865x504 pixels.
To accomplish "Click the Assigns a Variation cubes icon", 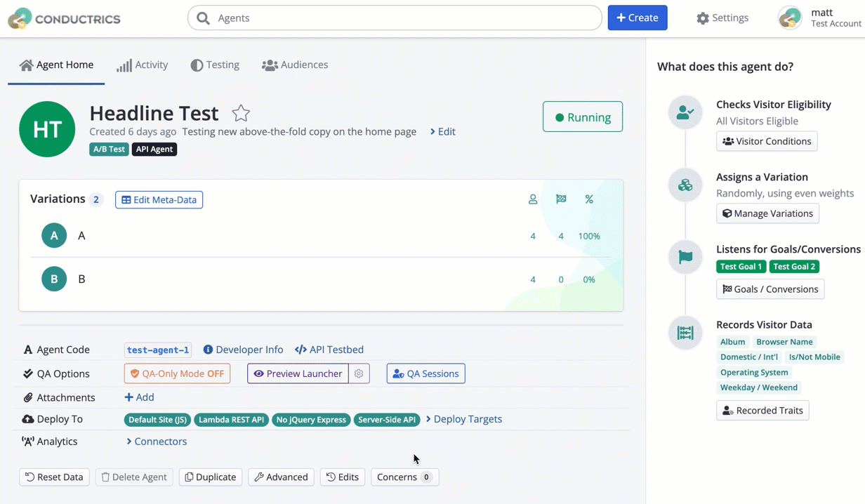I will click(685, 185).
